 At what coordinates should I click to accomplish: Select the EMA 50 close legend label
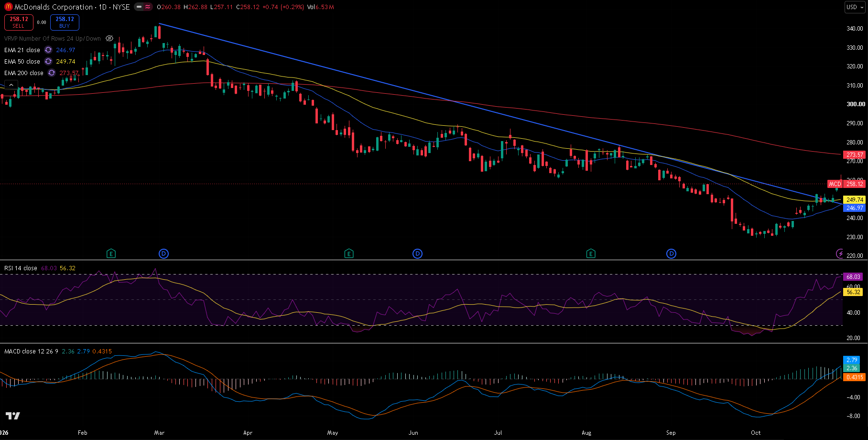click(22, 62)
